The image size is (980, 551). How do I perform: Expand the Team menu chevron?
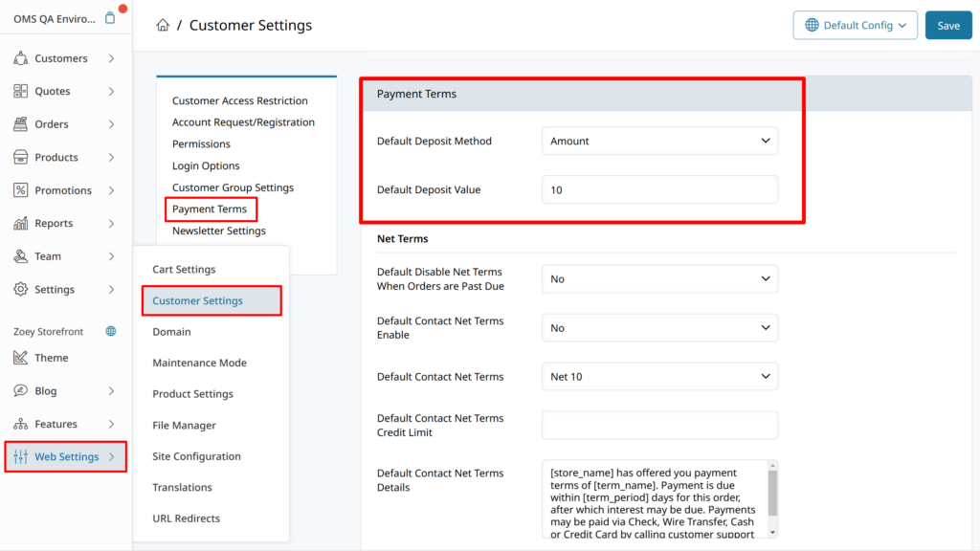point(111,256)
